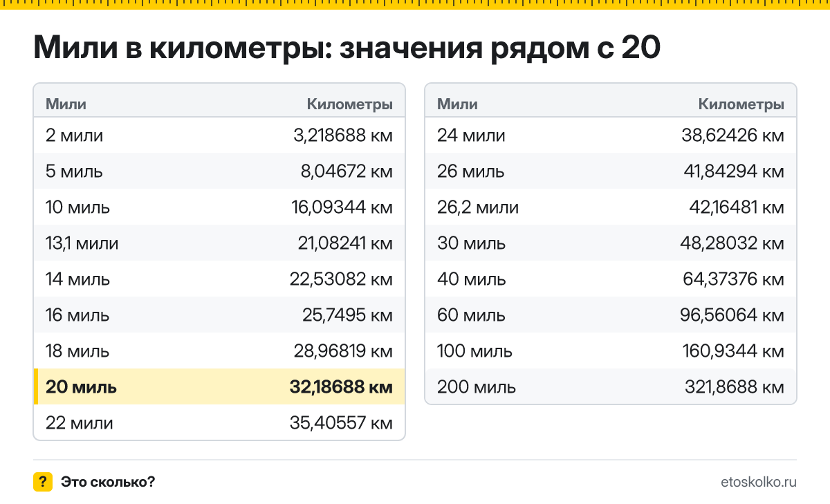Select the heading 'Мили в километры: значения рядом с 20'
830x504 pixels.
click(x=347, y=48)
